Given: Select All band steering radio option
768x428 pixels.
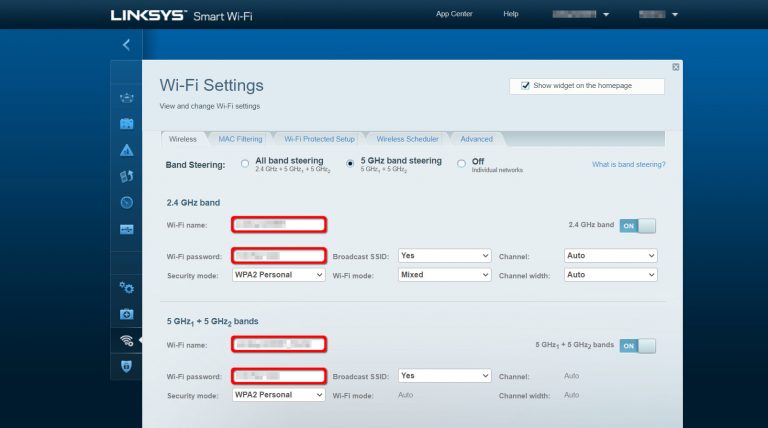Looking at the screenshot, I should pyautogui.click(x=245, y=163).
